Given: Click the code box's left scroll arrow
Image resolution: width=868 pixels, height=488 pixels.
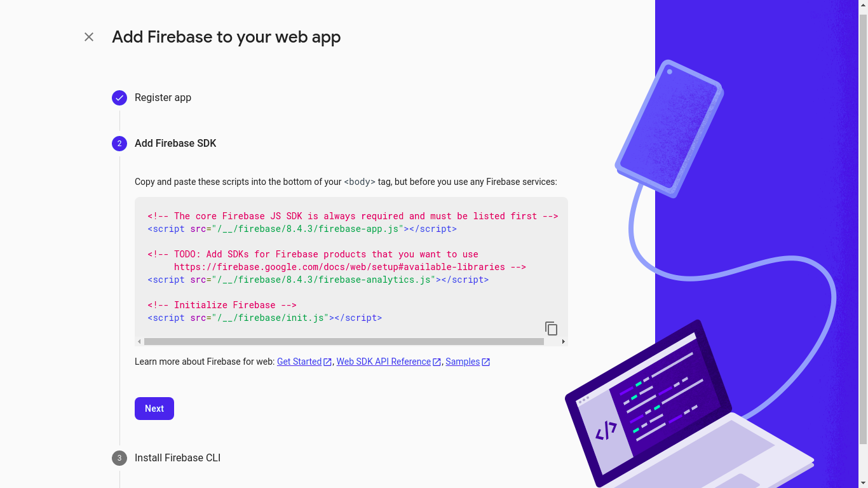Looking at the screenshot, I should coord(139,342).
